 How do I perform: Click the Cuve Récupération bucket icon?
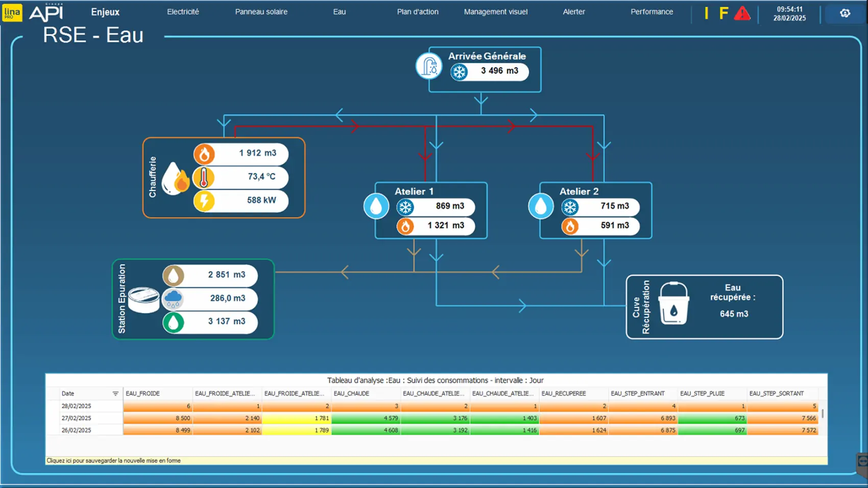click(673, 304)
